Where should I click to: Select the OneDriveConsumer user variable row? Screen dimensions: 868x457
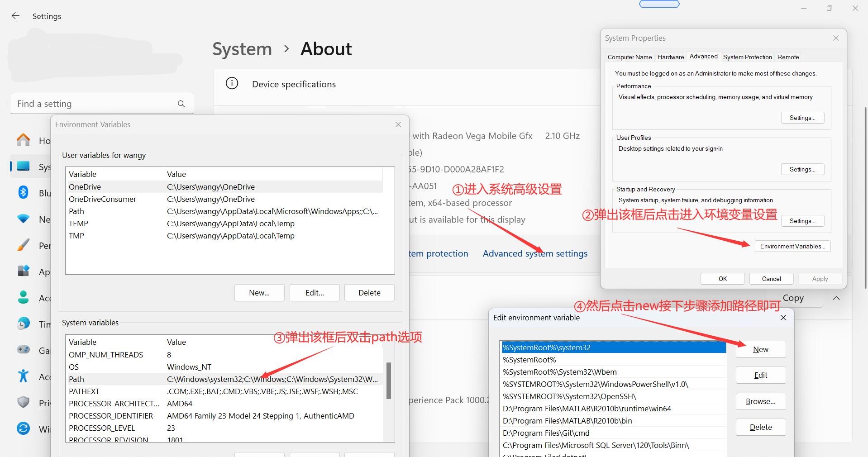coord(224,199)
